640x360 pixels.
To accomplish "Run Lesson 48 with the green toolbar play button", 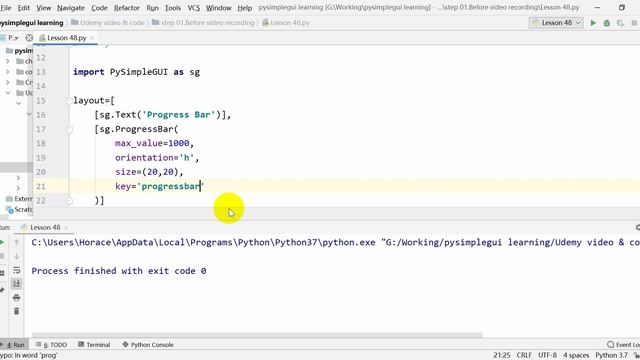I will coord(593,23).
